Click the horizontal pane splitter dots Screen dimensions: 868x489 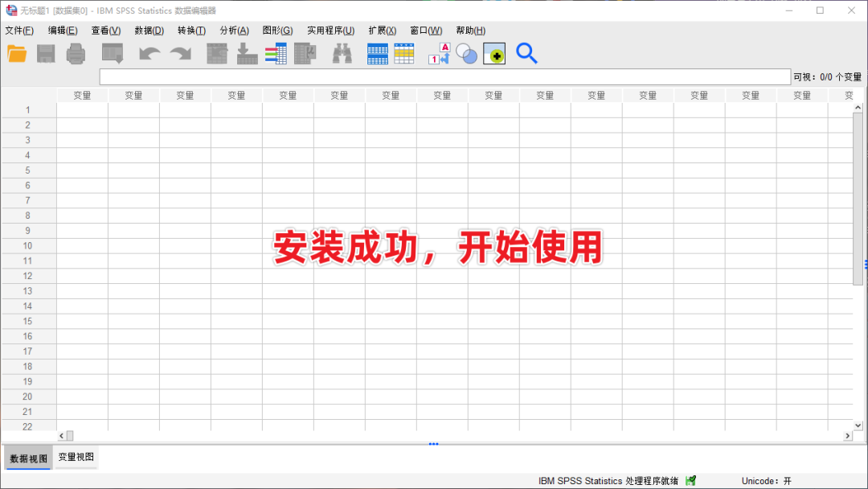click(433, 444)
